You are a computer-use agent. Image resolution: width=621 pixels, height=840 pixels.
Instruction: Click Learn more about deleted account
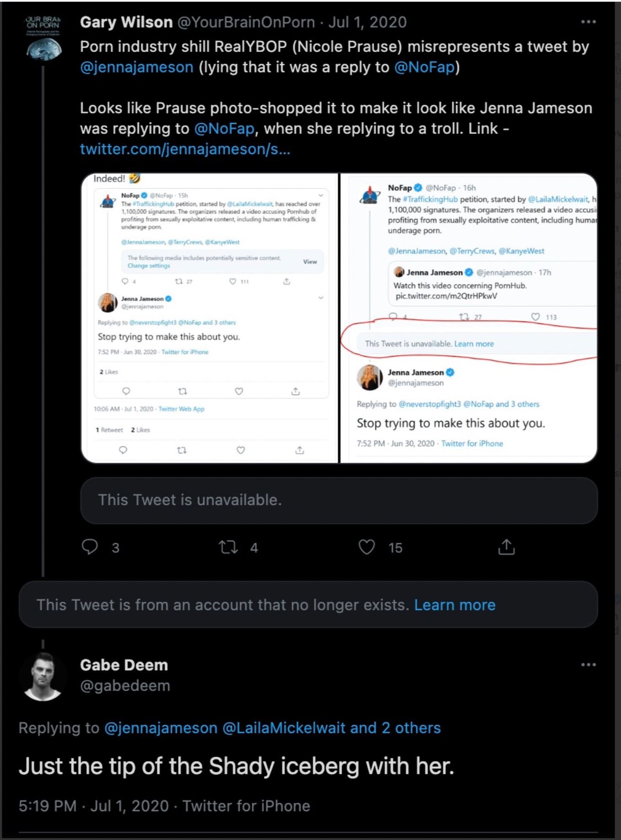click(454, 605)
